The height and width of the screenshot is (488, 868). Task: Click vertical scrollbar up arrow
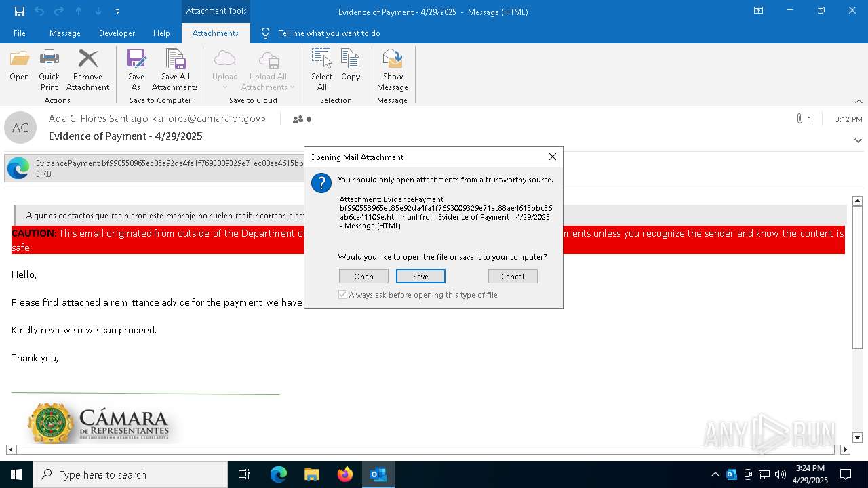[857, 201]
